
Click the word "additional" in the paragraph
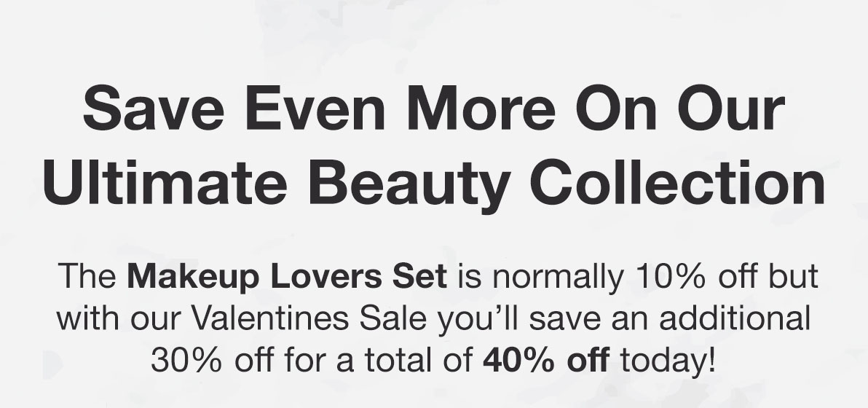click(735, 318)
